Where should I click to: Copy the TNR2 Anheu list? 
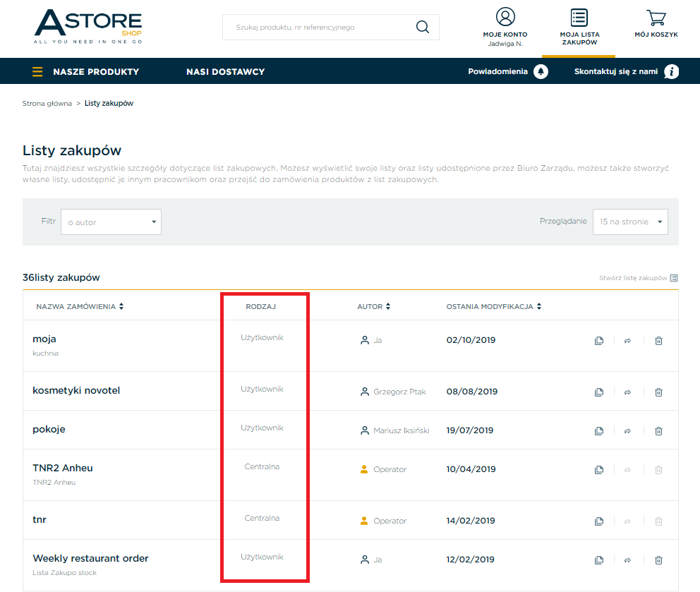[599, 470]
